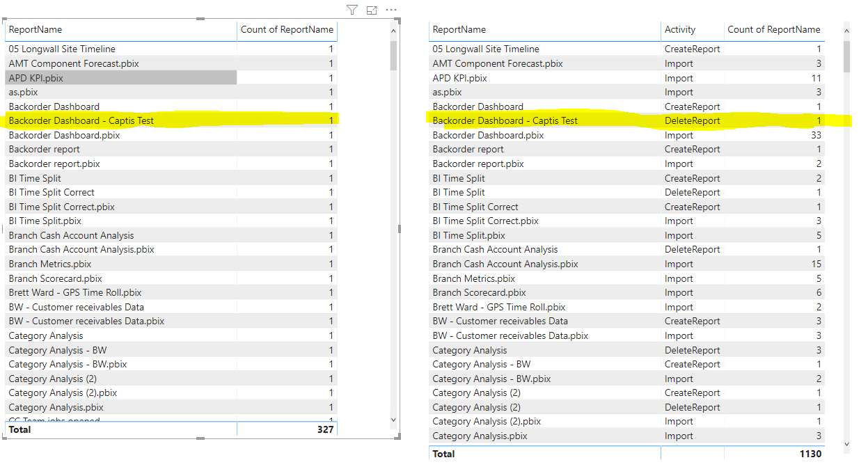Select 'Category Analysis - BW' in left table

click(x=58, y=350)
